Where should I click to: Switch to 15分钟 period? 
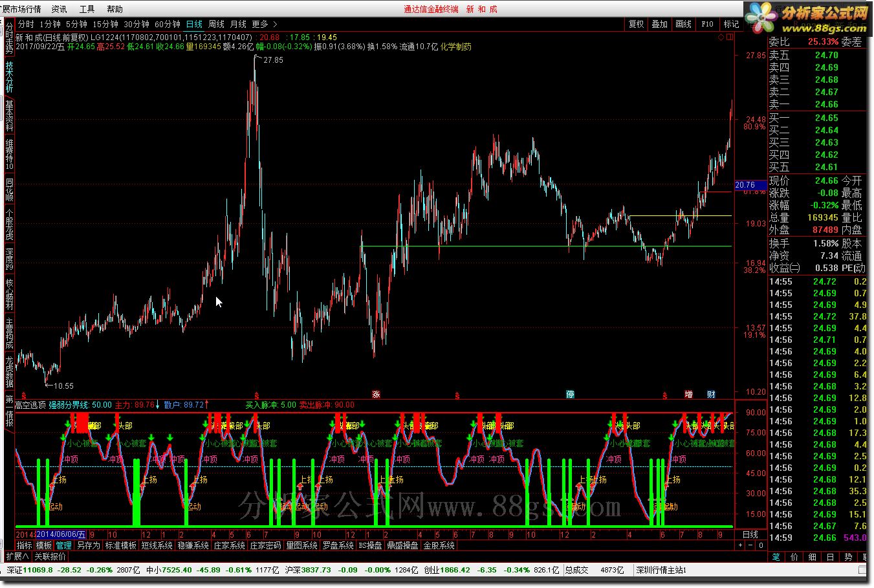point(105,24)
